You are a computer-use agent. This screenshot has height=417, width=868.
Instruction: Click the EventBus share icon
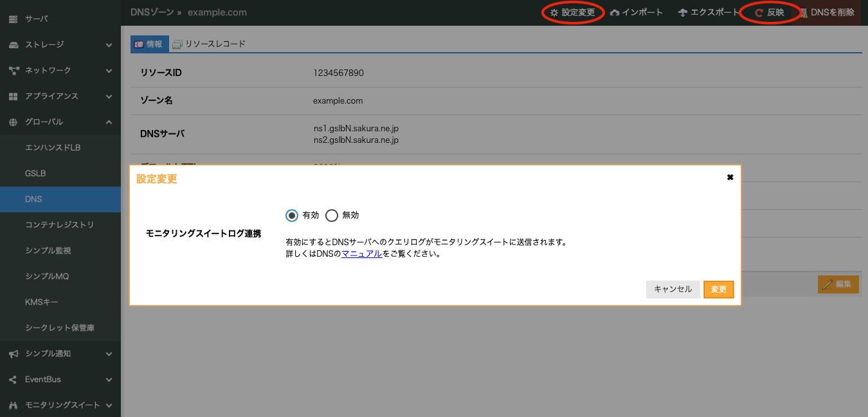tap(13, 380)
